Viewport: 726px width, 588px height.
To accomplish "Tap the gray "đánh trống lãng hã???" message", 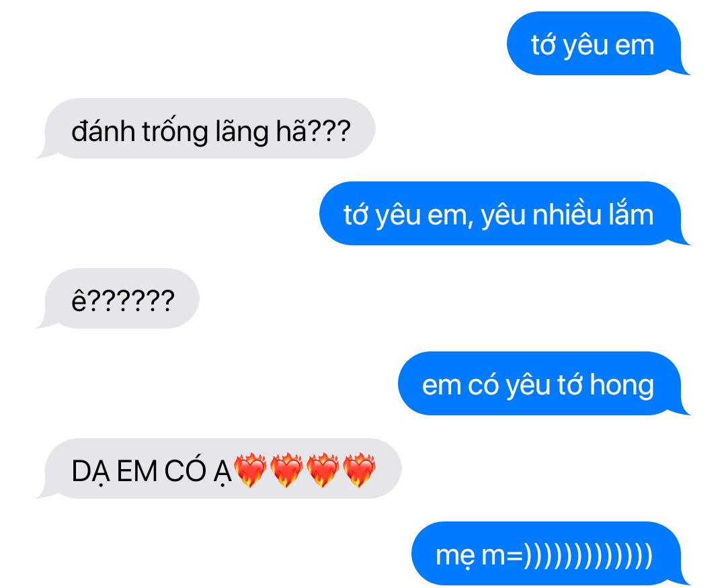I will (x=206, y=129).
